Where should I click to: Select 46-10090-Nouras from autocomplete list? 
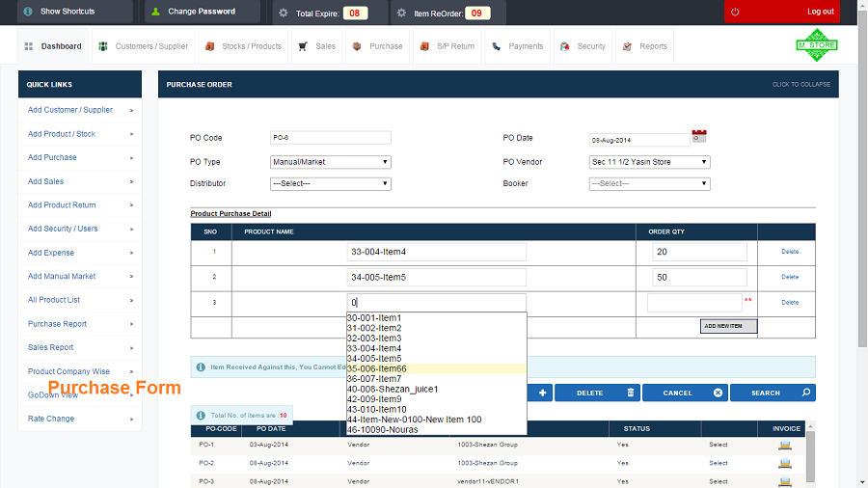click(x=436, y=430)
